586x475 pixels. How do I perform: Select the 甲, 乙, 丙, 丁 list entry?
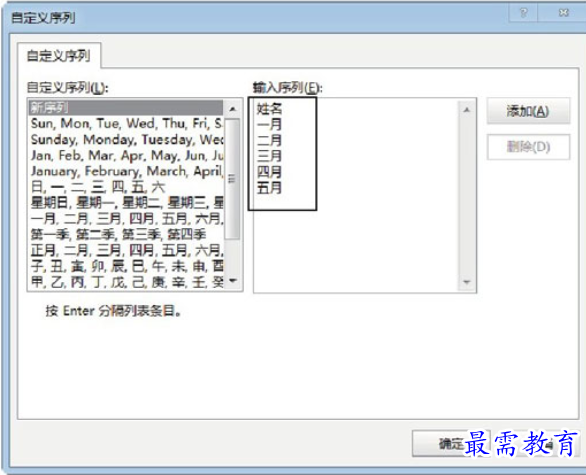click(126, 282)
